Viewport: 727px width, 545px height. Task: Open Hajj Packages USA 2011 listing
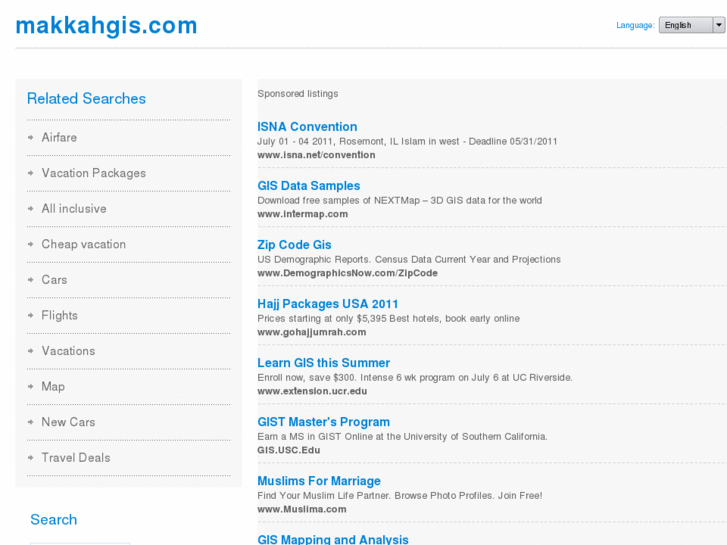(x=328, y=304)
